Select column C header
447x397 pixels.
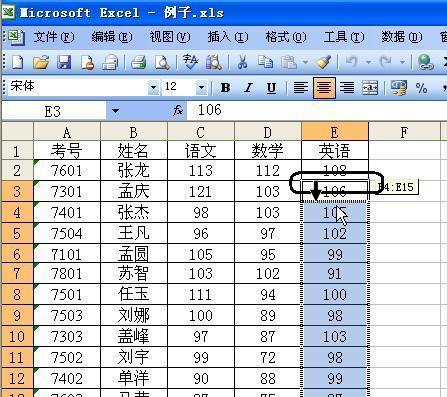click(201, 132)
